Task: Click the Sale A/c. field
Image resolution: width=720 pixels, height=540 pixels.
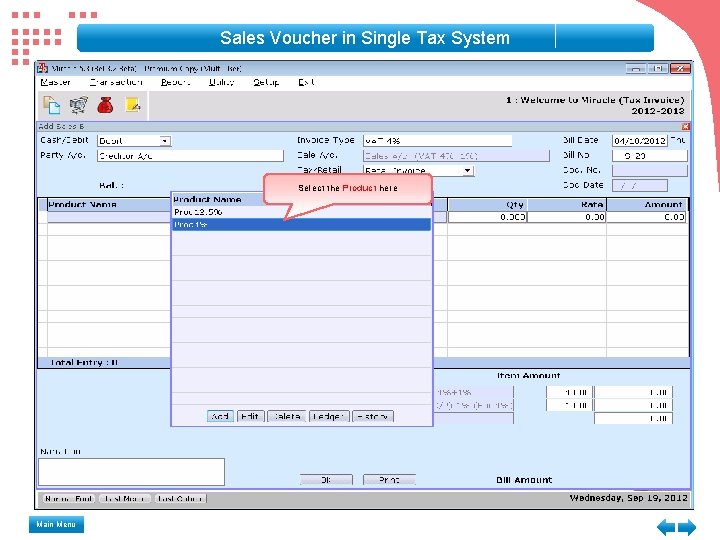Action: point(456,156)
